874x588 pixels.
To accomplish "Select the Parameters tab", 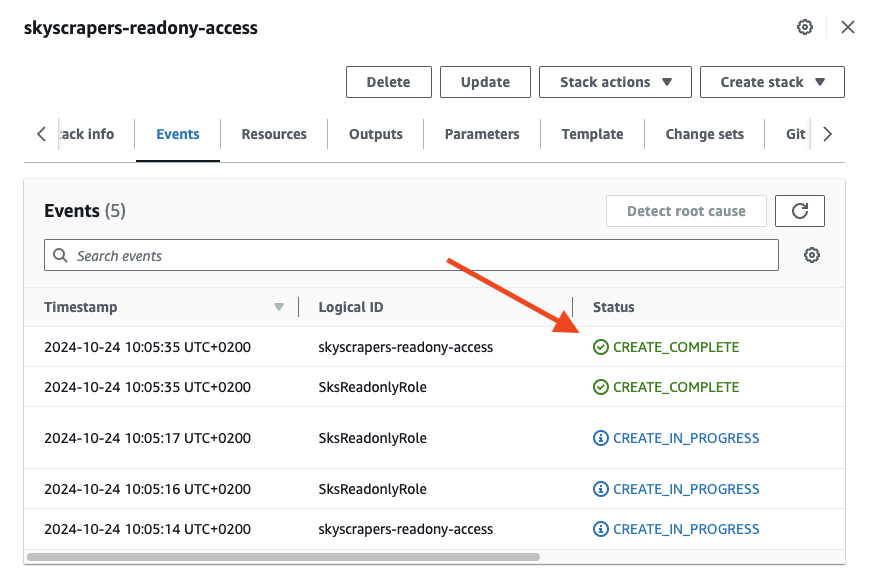I will 482,134.
